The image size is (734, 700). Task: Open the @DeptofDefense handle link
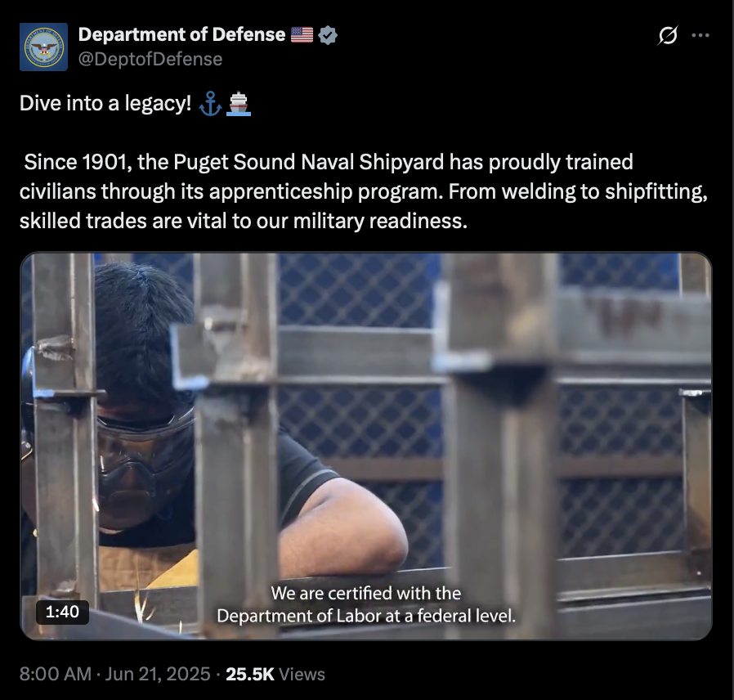coord(150,59)
